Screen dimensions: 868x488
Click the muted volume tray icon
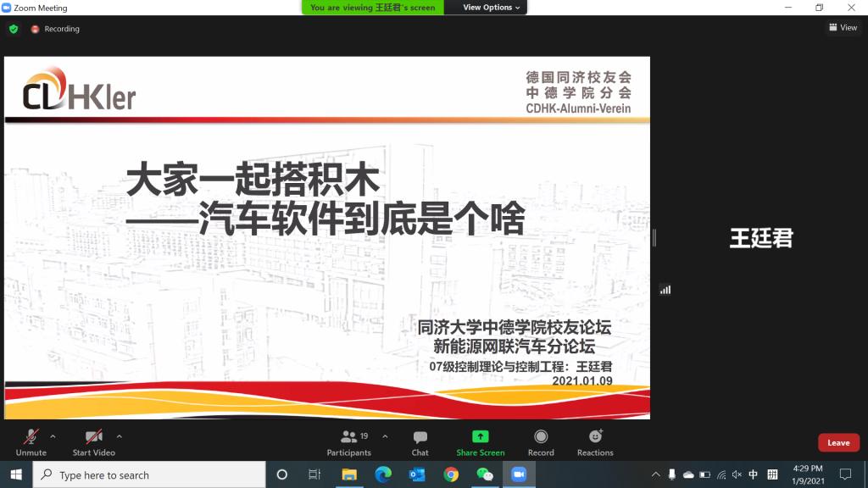point(737,474)
